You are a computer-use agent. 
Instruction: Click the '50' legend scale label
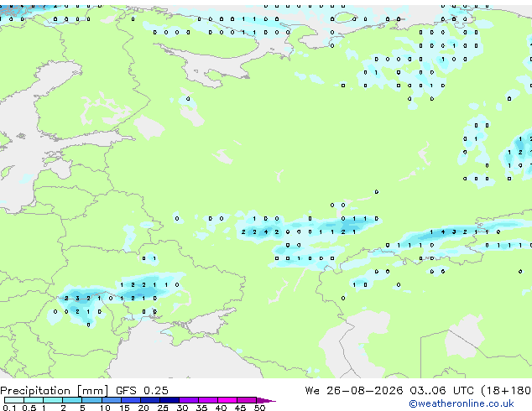[x=259, y=408]
